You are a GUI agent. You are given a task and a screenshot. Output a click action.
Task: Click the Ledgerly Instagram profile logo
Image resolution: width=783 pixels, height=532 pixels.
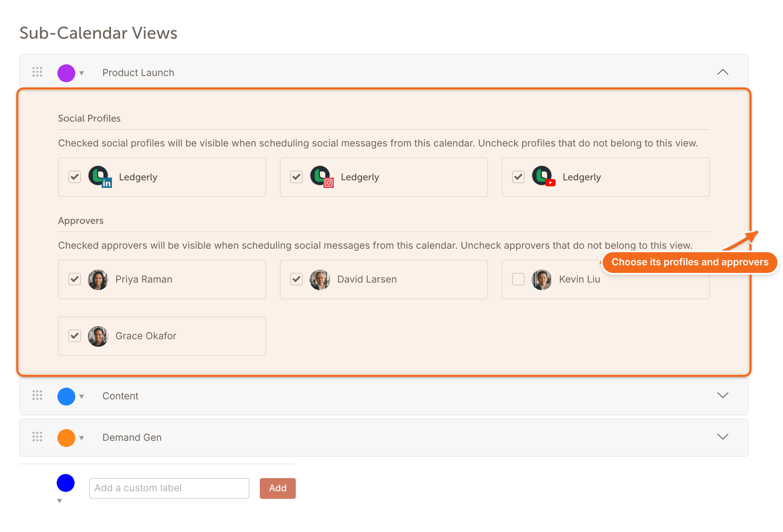(322, 177)
